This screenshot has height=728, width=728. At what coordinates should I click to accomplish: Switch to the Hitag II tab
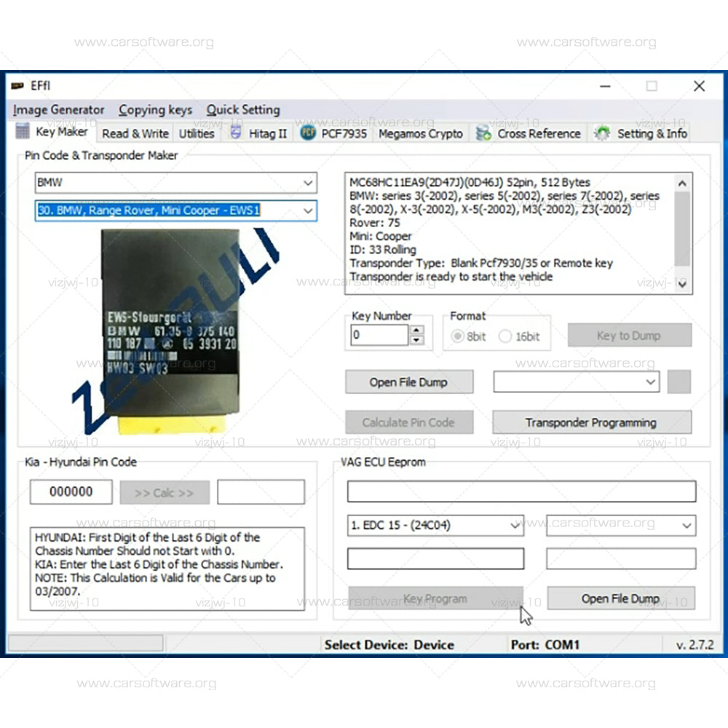[259, 134]
